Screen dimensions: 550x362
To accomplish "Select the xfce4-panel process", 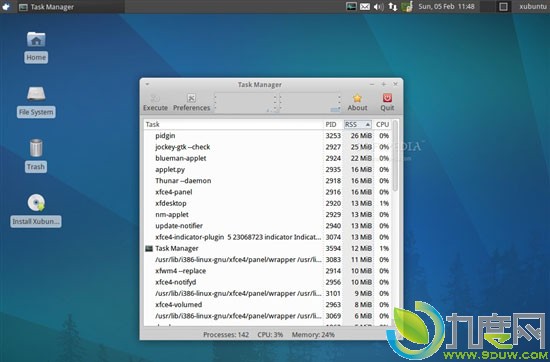I will coord(268,192).
